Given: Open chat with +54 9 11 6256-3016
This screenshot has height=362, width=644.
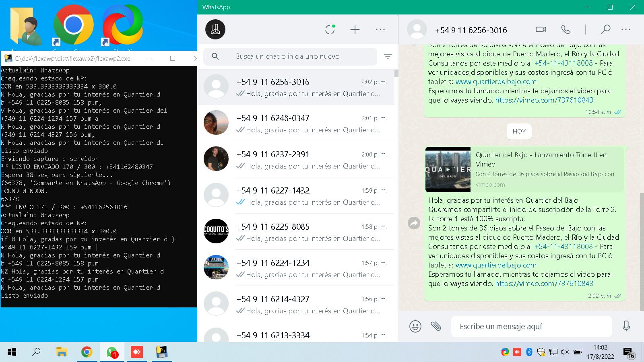Looking at the screenshot, I should click(x=296, y=87).
